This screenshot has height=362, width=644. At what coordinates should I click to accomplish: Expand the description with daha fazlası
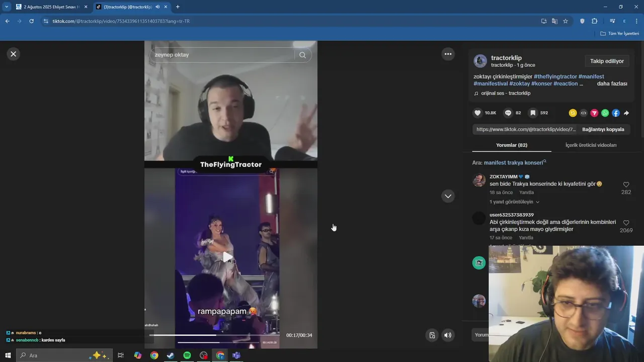point(612,83)
